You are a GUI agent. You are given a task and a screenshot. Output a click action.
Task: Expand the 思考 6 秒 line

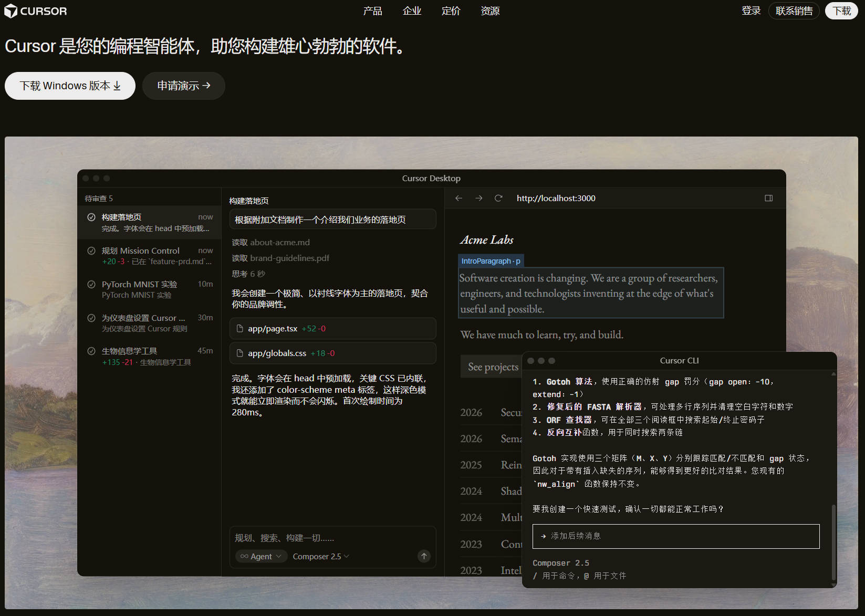[248, 274]
